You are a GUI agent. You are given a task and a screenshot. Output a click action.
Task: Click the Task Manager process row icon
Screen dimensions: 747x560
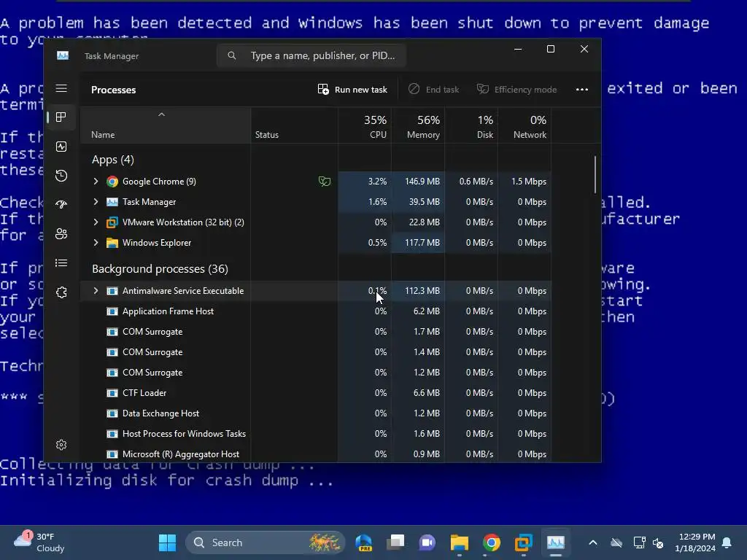[112, 202]
